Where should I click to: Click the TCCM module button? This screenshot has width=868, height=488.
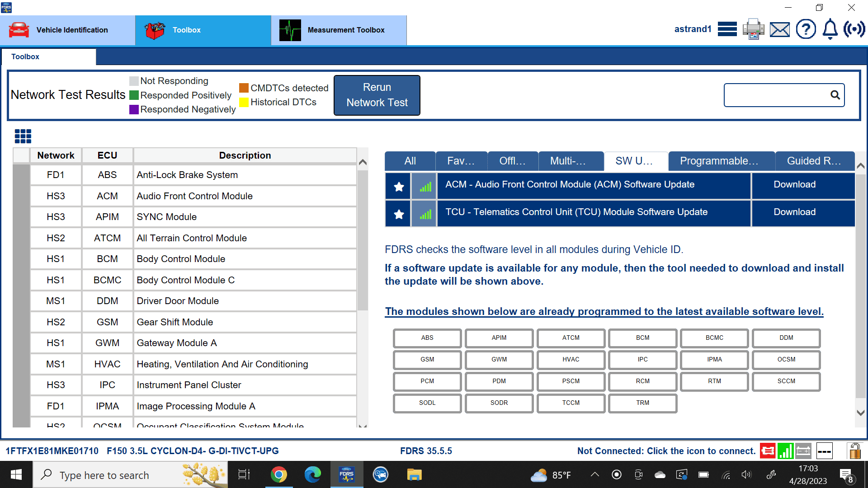(571, 403)
